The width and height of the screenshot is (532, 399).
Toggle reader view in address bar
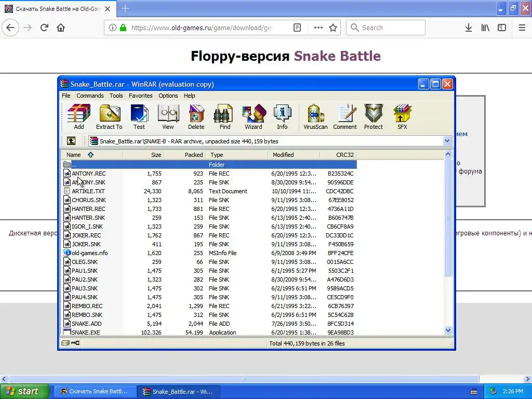297,28
